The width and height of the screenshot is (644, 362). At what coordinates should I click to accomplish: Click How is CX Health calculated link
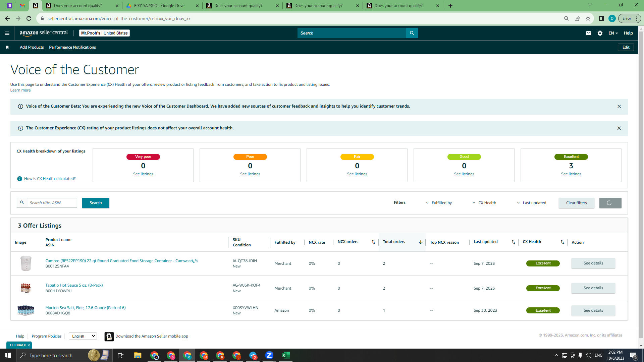(x=50, y=179)
